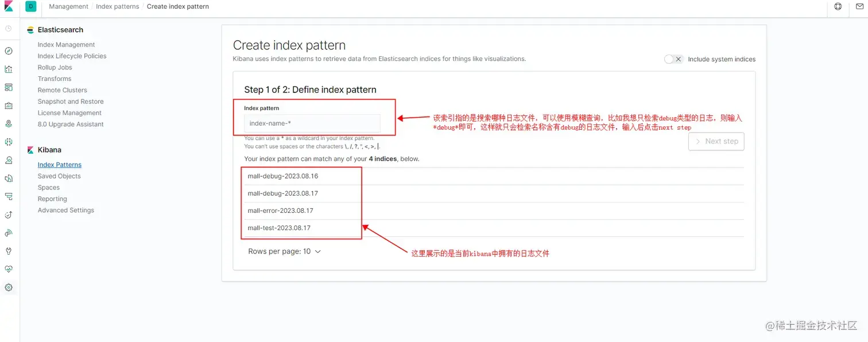This screenshot has height=342, width=868.
Task: Open Rollup Jobs menu item
Action: click(x=55, y=68)
